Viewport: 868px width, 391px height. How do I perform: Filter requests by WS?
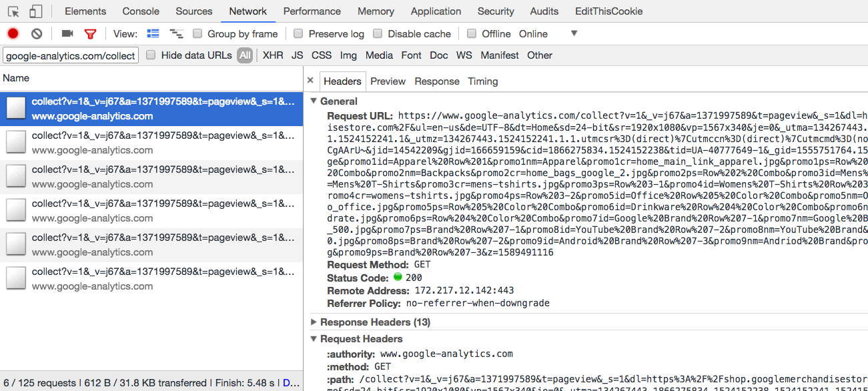464,55
